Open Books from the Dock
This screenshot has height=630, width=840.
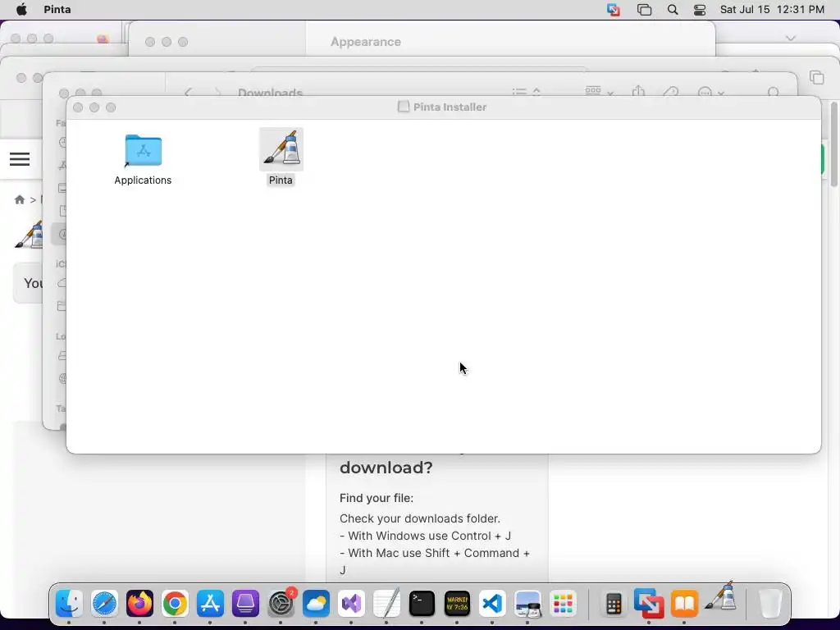684,604
